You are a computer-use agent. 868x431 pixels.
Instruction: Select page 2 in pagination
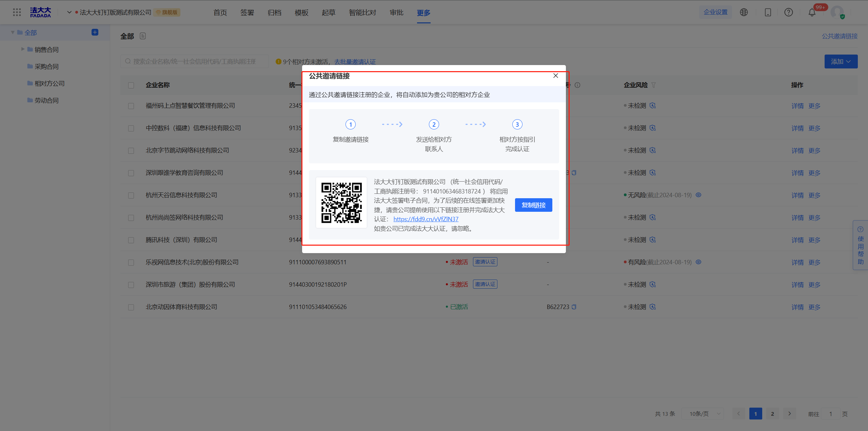click(x=773, y=414)
